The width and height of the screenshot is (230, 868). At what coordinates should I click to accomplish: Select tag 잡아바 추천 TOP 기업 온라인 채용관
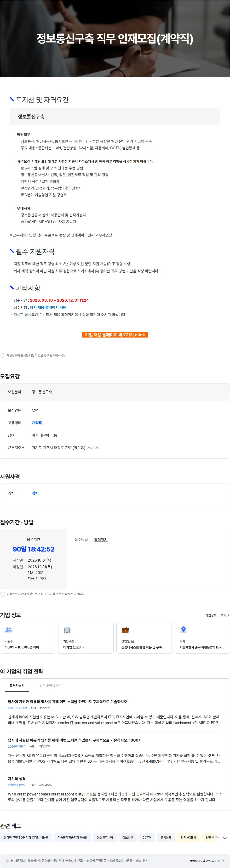(26, 837)
